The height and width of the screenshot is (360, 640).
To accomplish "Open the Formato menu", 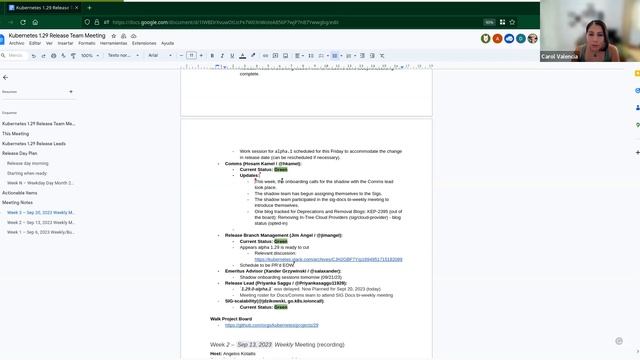I will pos(87,43).
